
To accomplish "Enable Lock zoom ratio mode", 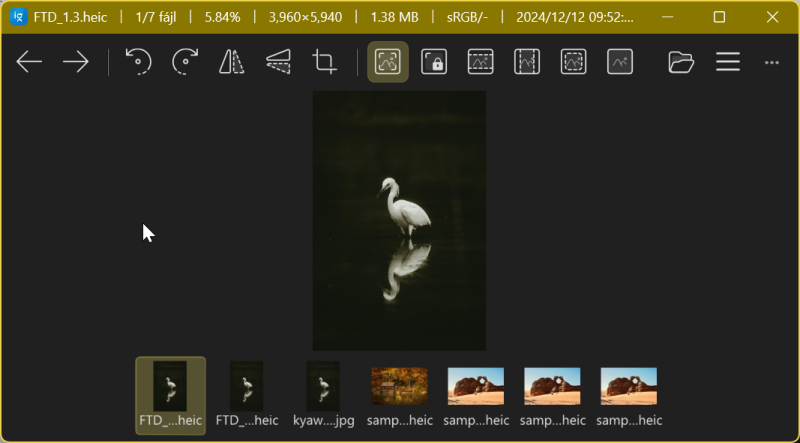I will [434, 62].
